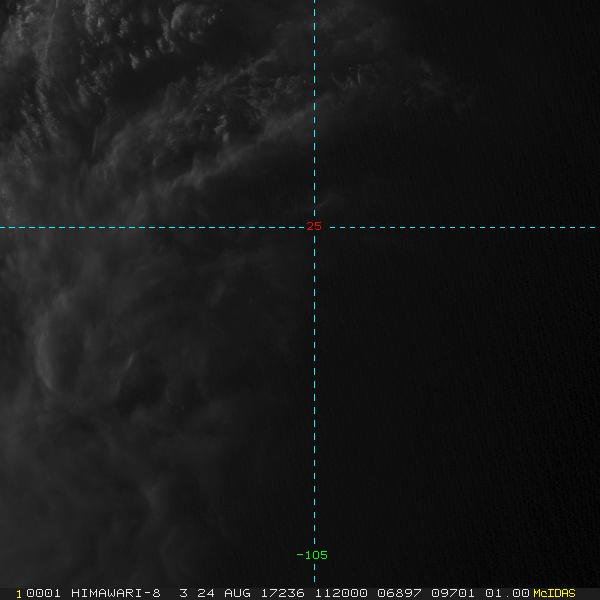Select the day value 24 in status line
Image resolution: width=600 pixels, height=600 pixels.
click(x=206, y=593)
